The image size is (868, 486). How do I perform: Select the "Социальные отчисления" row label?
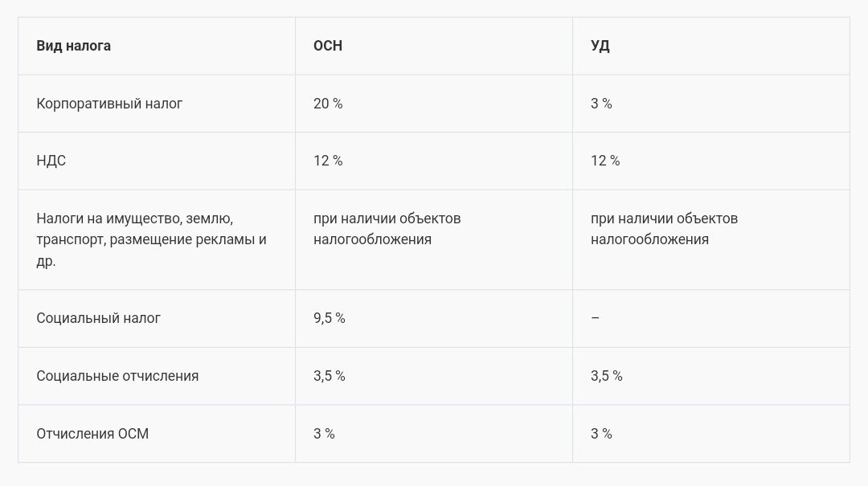pos(117,376)
